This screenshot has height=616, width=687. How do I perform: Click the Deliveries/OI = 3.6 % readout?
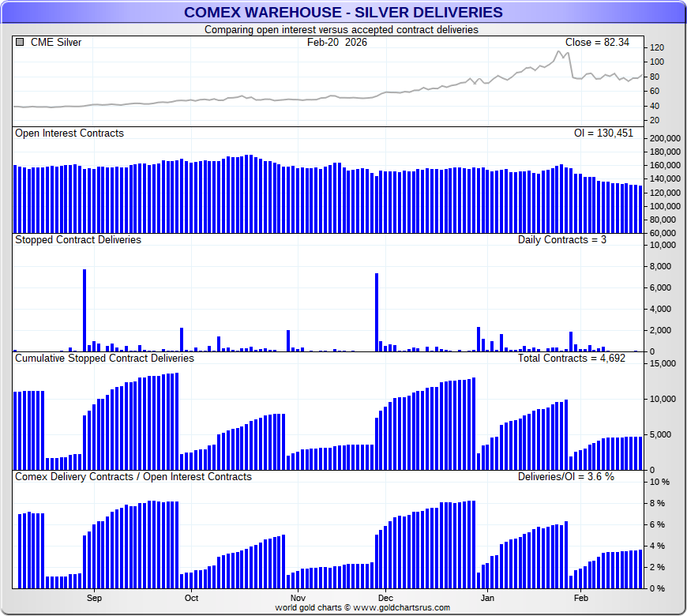[565, 477]
